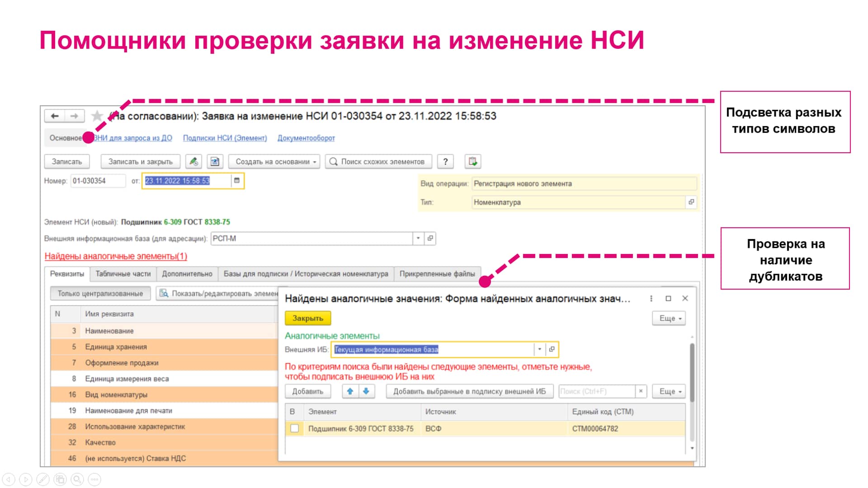
Task: Open the document report icon next to pen
Action: click(215, 161)
